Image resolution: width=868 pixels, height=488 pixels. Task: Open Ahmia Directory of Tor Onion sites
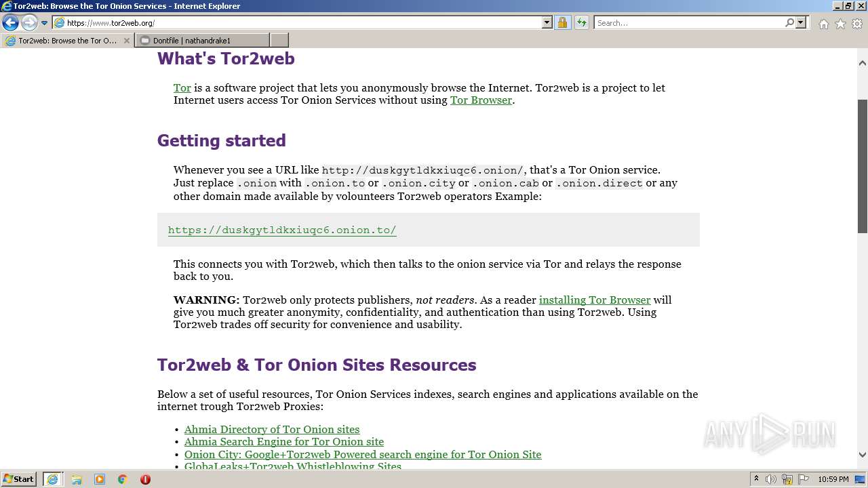272,430
